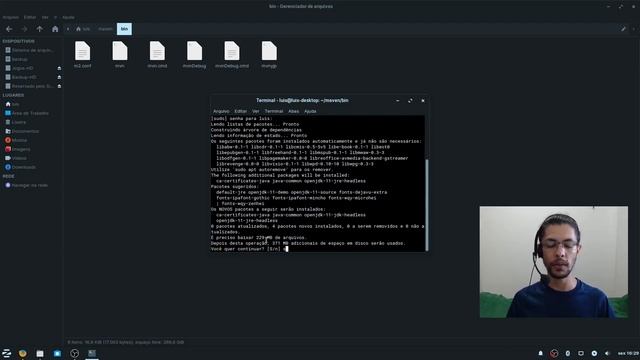This screenshot has width=640, height=360.
Task: Minimize the Terminal window
Action: pyautogui.click(x=398, y=100)
